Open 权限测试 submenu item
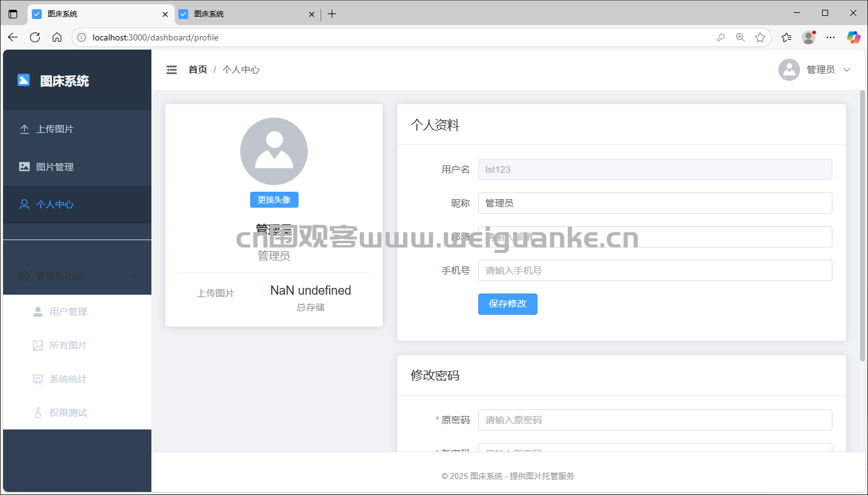Image resolution: width=868 pixels, height=495 pixels. click(77, 413)
